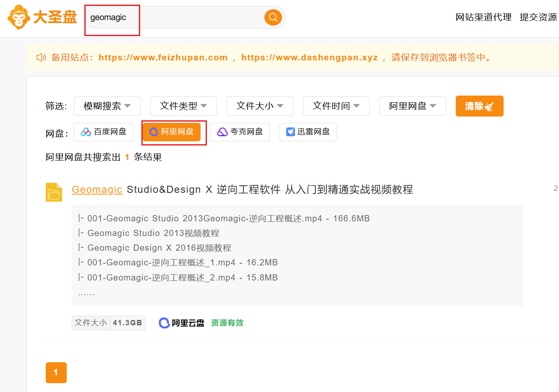The image size is (559, 392).
Task: Expand the 文件大小 filter dropdown
Action: pyautogui.click(x=260, y=106)
